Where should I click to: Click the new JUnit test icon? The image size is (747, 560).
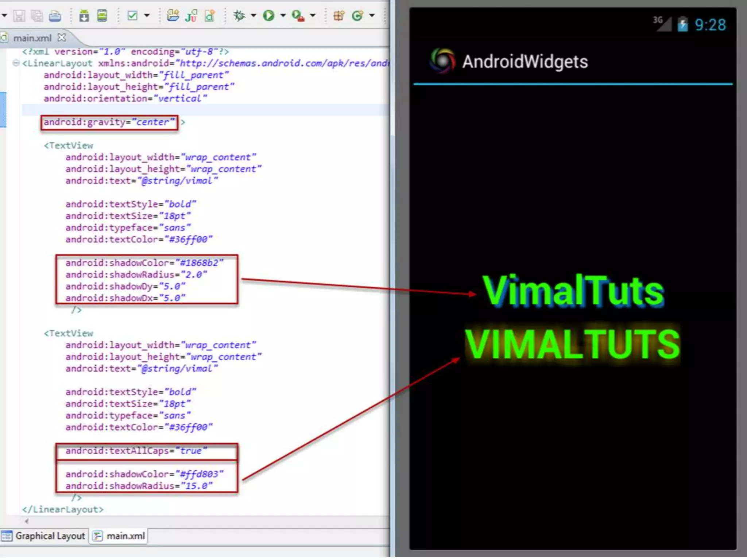pos(191,16)
